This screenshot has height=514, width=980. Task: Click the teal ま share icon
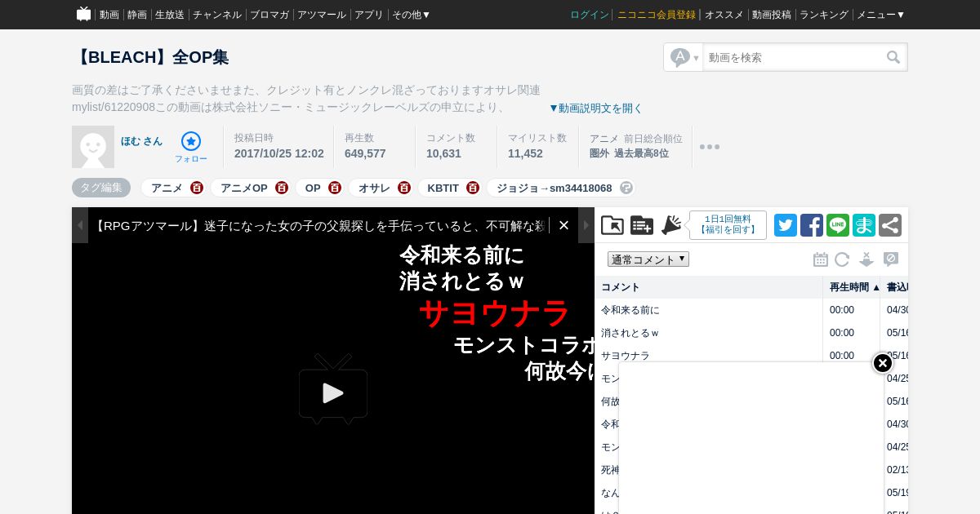(864, 225)
